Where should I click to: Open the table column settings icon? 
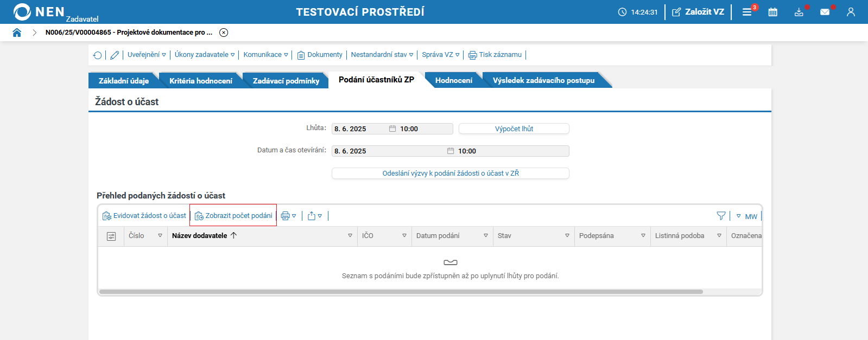pyautogui.click(x=111, y=236)
